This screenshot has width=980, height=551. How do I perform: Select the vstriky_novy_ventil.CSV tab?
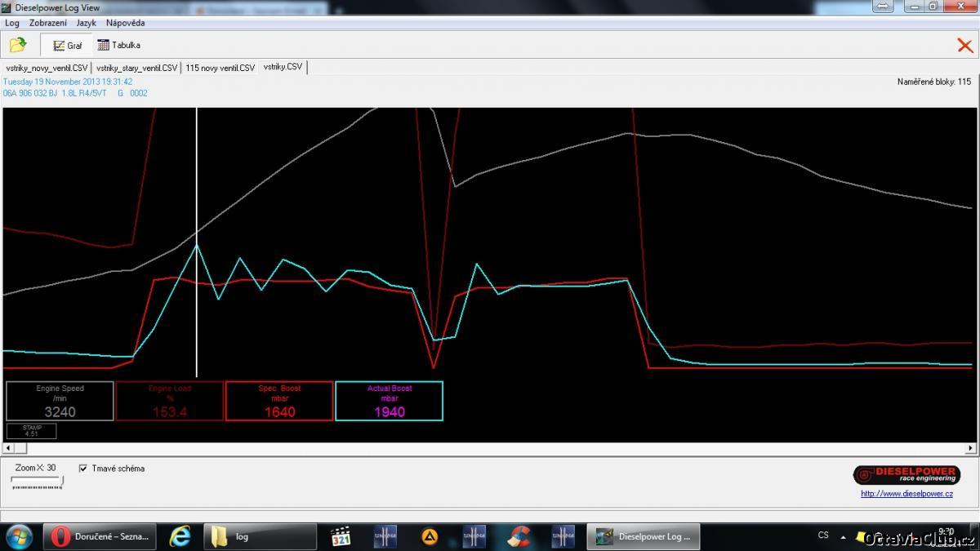coord(47,68)
